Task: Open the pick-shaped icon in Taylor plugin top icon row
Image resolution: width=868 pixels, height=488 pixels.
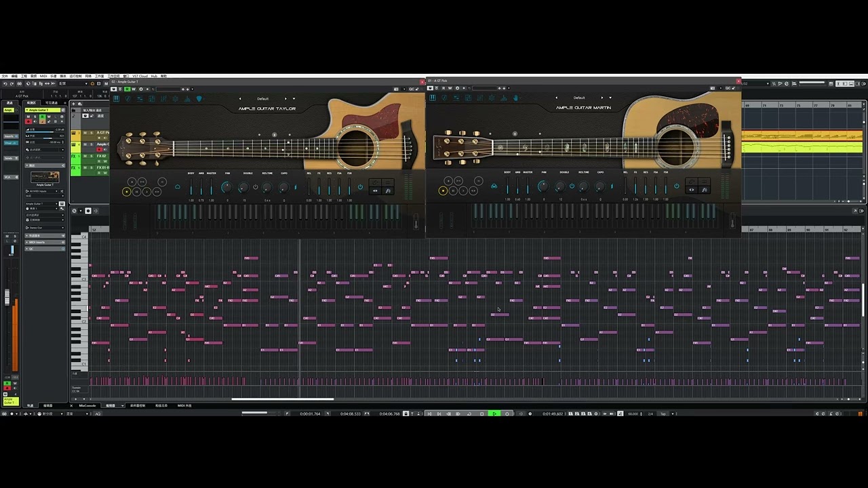Action: (x=199, y=99)
